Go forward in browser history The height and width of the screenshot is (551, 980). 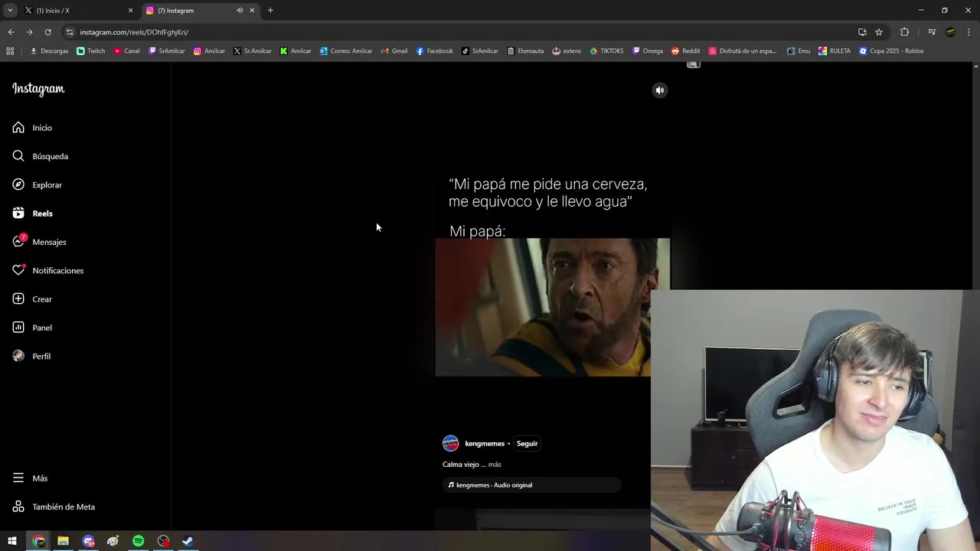[29, 32]
